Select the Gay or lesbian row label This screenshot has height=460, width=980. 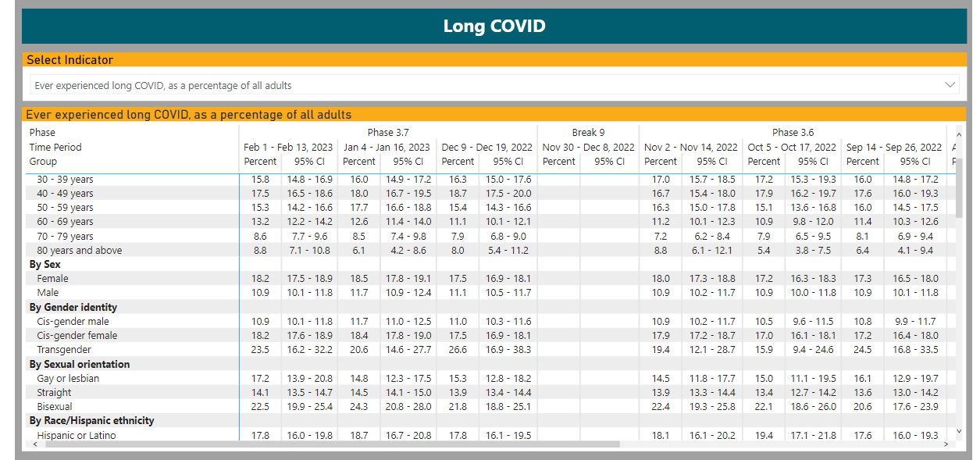click(68, 378)
